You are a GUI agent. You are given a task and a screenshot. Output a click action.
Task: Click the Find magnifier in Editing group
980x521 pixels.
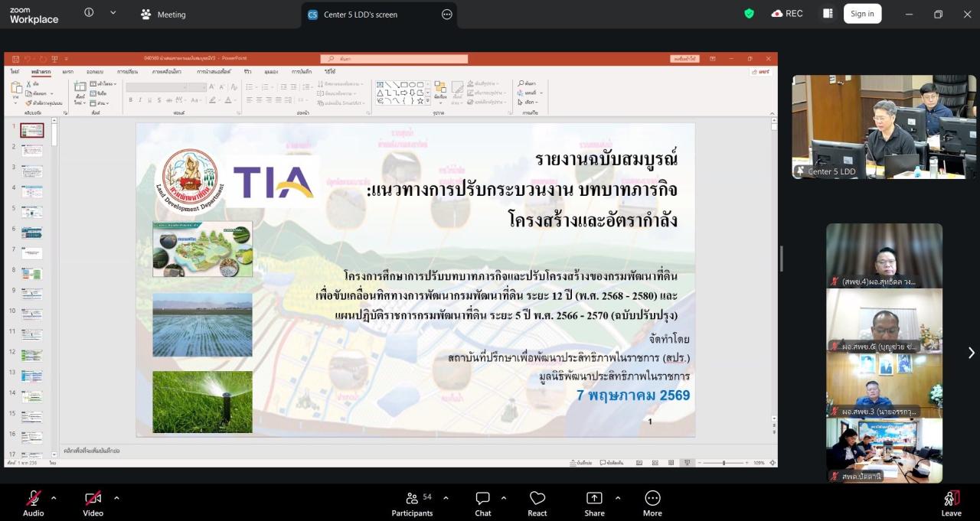[x=521, y=83]
